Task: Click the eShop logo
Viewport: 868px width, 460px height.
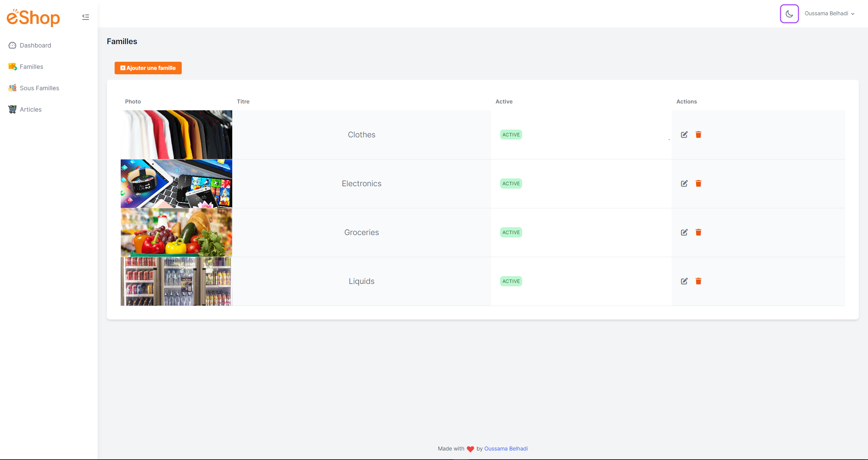Action: (33, 17)
